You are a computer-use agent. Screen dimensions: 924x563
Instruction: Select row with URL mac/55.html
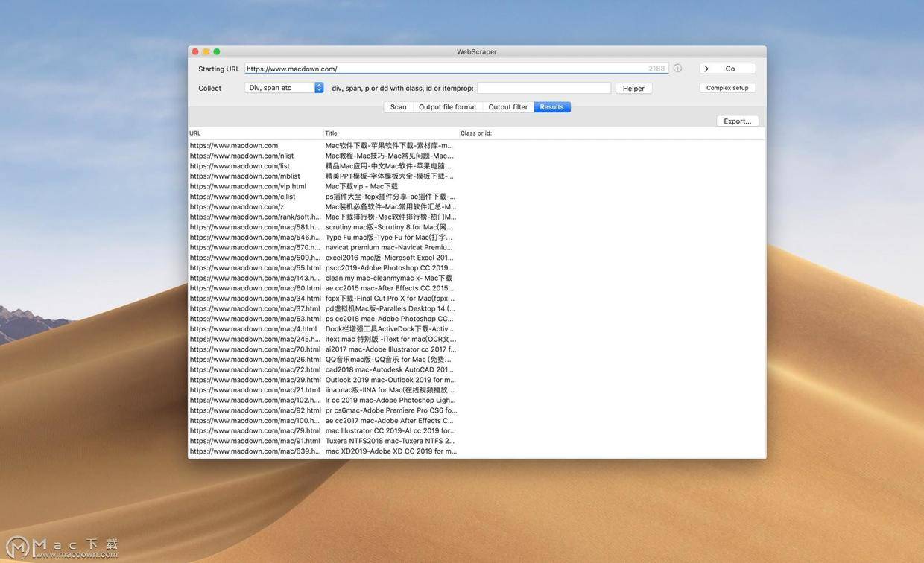point(477,268)
